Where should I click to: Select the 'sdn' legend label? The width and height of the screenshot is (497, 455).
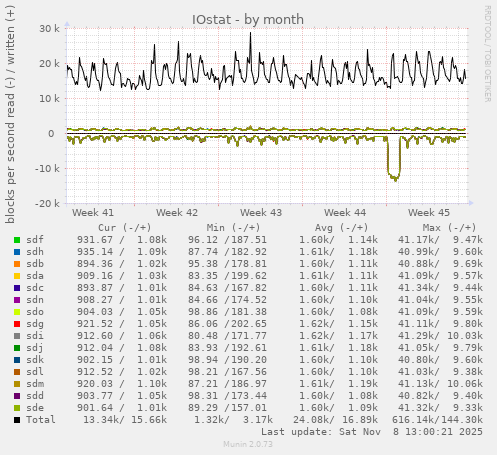click(x=35, y=300)
